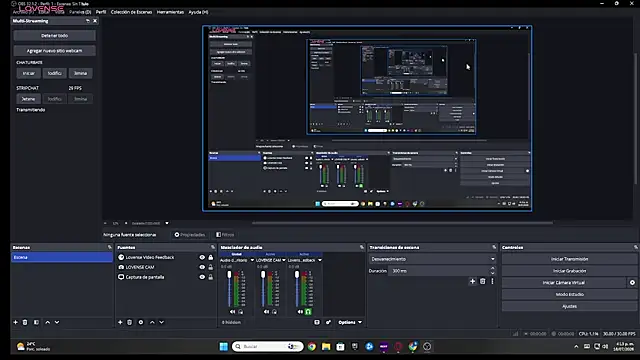The height and width of the screenshot is (360, 640).
Task: Move source down in Fuentes panel
Action: click(162, 322)
